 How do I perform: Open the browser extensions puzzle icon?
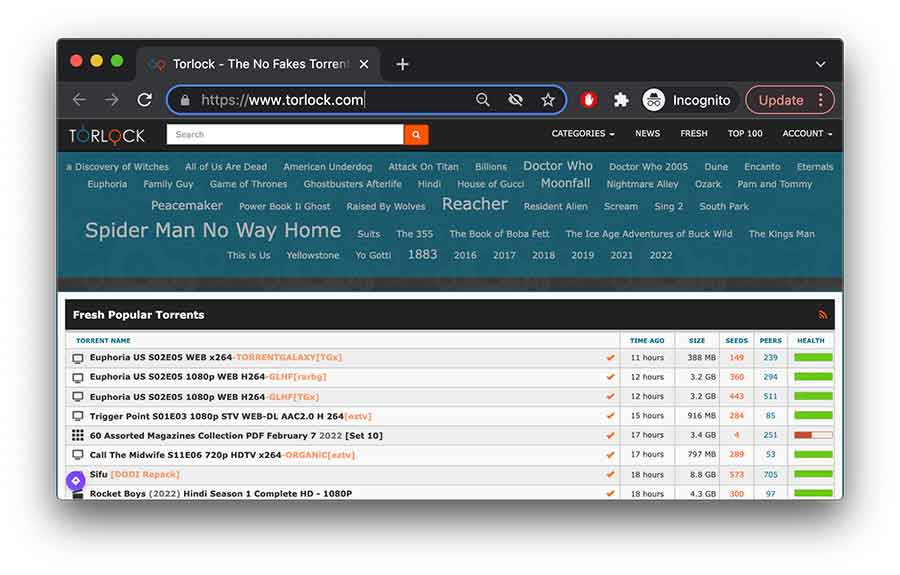[x=621, y=100]
